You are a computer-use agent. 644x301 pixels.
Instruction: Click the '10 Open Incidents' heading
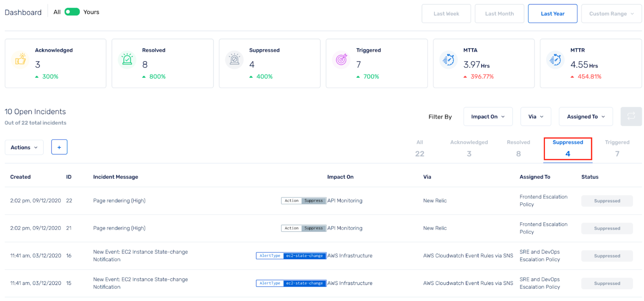coord(35,112)
